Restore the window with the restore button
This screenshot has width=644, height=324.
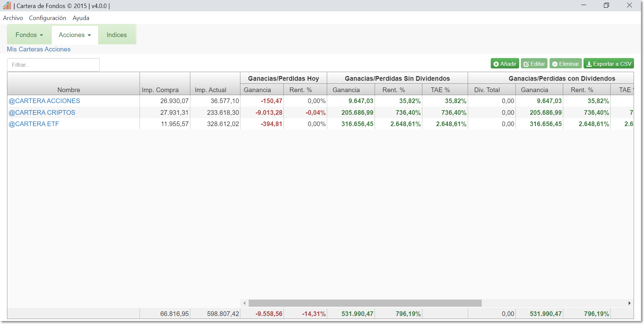coord(606,5)
